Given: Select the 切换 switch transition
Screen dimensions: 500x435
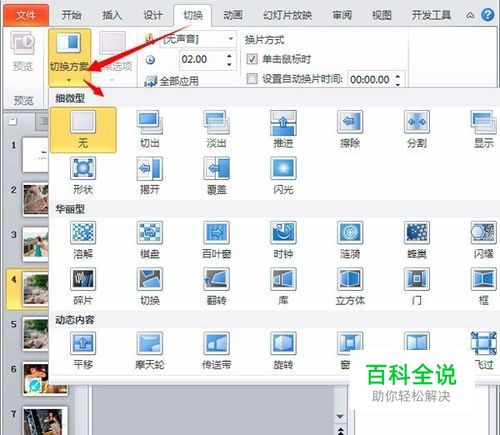Looking at the screenshot, I should coord(150,287).
